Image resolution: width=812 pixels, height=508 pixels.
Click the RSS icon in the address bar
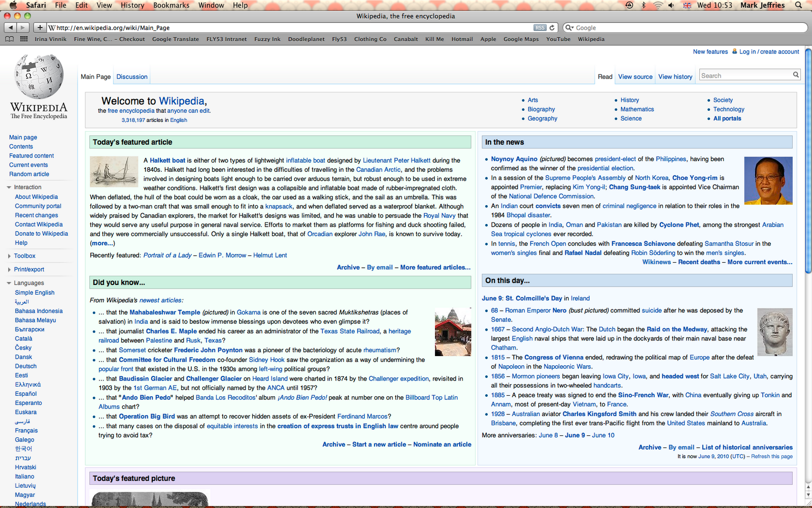[539, 27]
